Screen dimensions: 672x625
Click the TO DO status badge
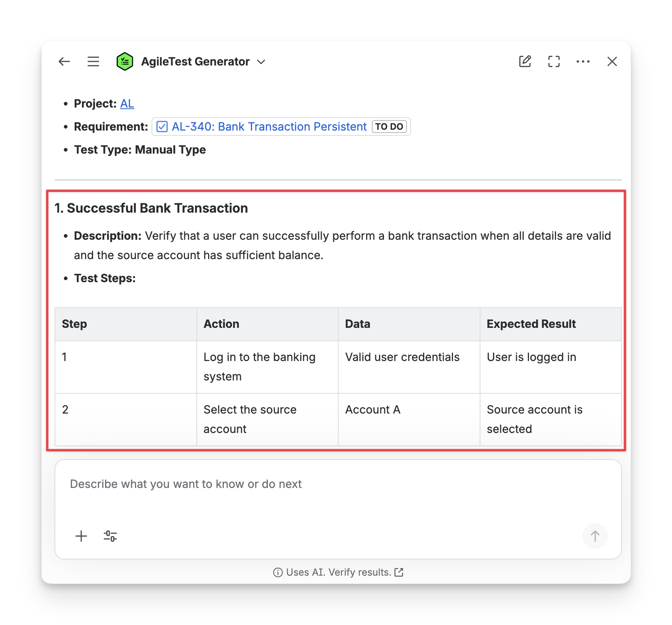389,127
